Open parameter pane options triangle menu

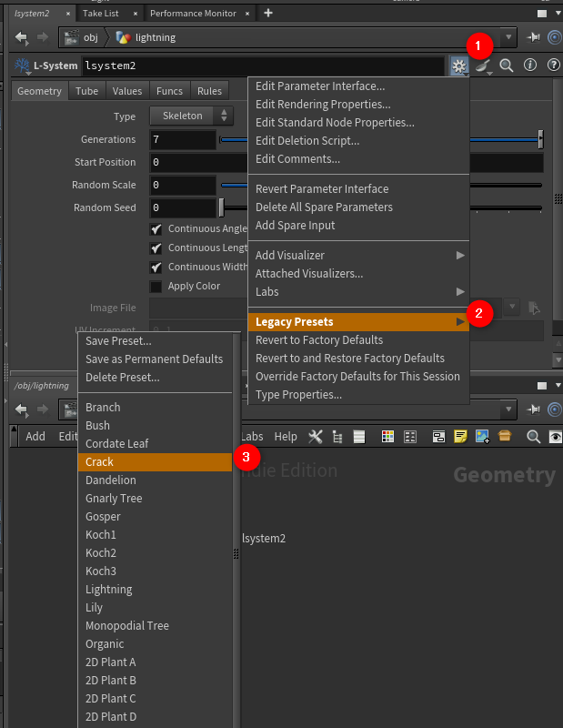click(558, 13)
